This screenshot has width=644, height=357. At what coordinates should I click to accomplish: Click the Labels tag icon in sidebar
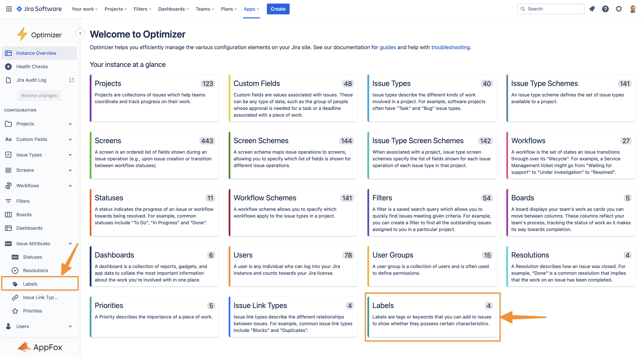[15, 284]
